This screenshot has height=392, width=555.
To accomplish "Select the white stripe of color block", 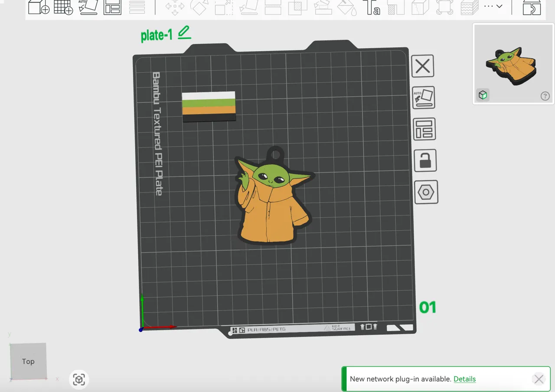I will [x=209, y=95].
